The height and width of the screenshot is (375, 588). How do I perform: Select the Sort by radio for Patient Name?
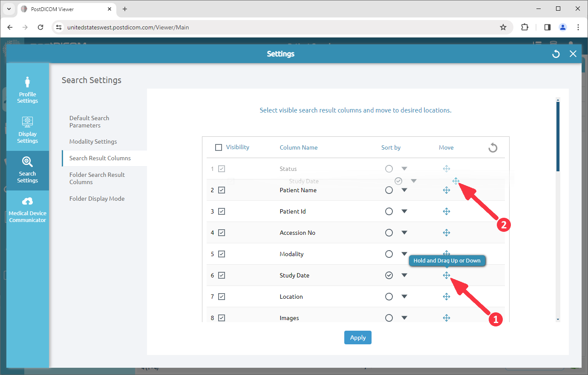tap(389, 190)
